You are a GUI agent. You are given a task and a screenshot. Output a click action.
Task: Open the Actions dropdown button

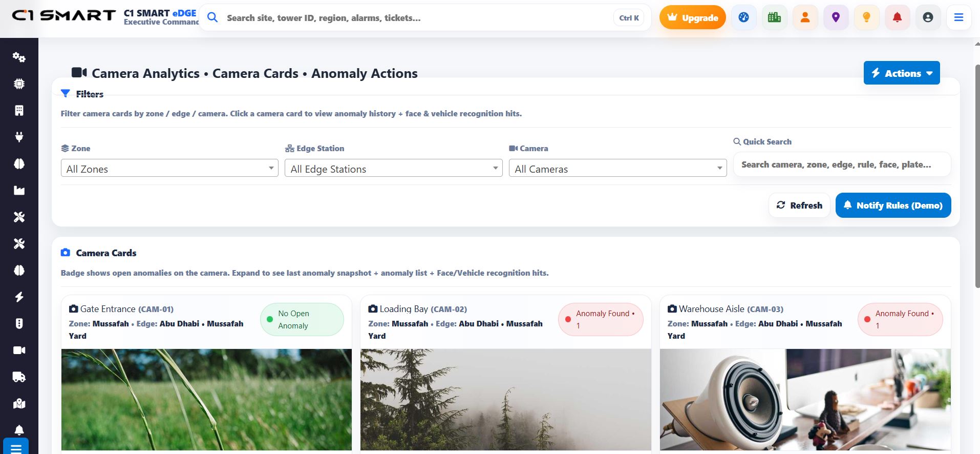901,73
